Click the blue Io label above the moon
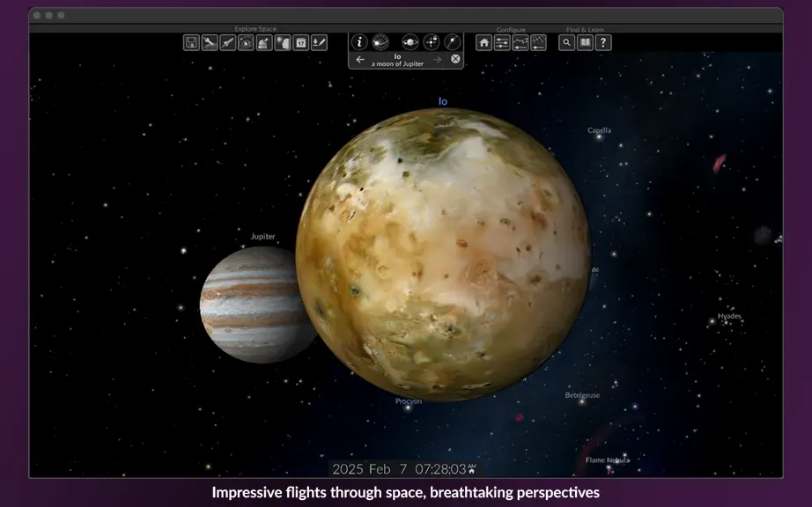812x507 pixels. tap(443, 101)
